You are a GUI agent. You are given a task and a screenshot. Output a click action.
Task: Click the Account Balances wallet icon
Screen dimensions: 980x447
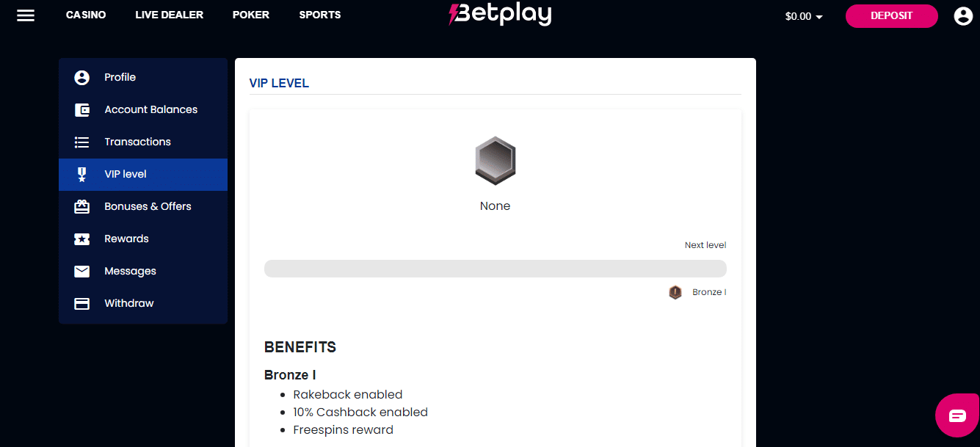[81, 109]
